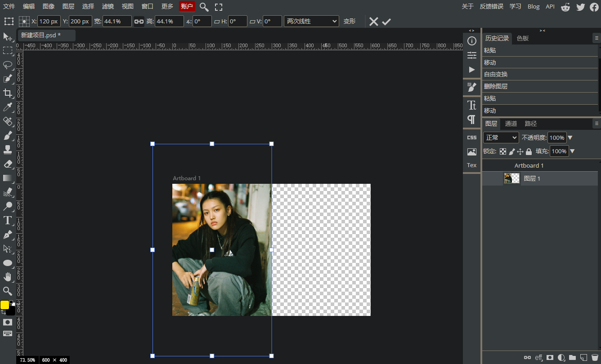Open the Paragraph panel icon
Image resolution: width=601 pixels, height=364 pixels.
pos(471,119)
